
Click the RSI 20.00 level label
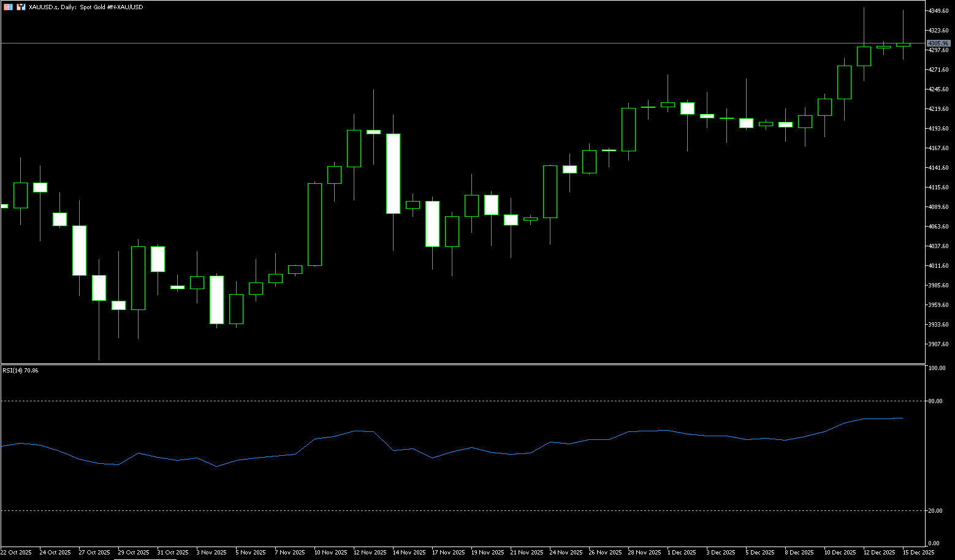(x=935, y=511)
